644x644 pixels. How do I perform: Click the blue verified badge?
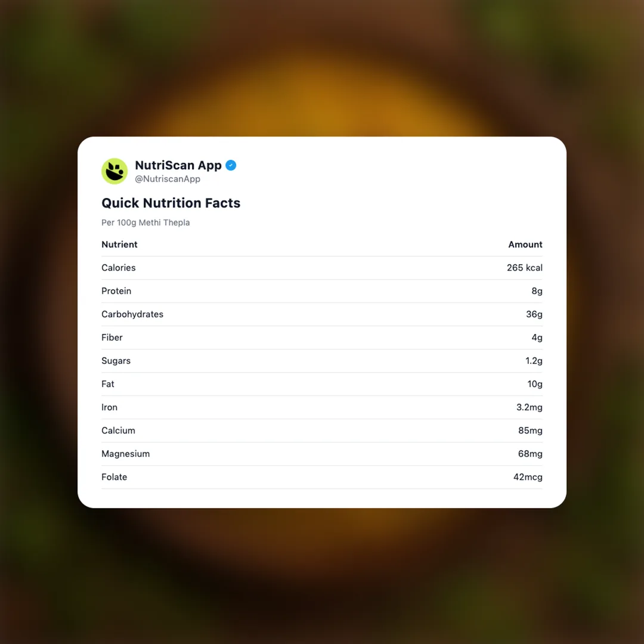pos(231,165)
